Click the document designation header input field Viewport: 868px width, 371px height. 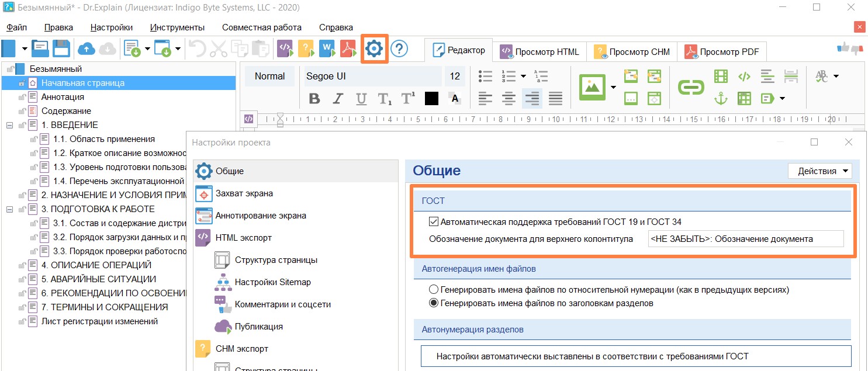745,239
